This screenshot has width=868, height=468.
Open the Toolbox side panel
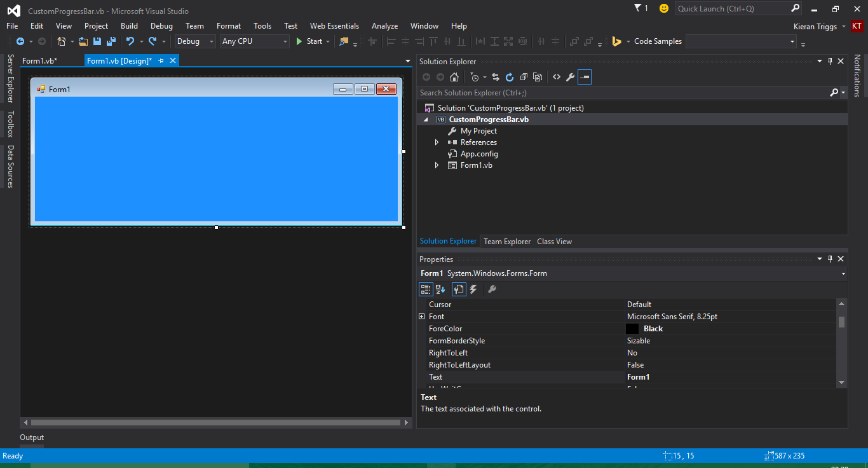pyautogui.click(x=10, y=124)
